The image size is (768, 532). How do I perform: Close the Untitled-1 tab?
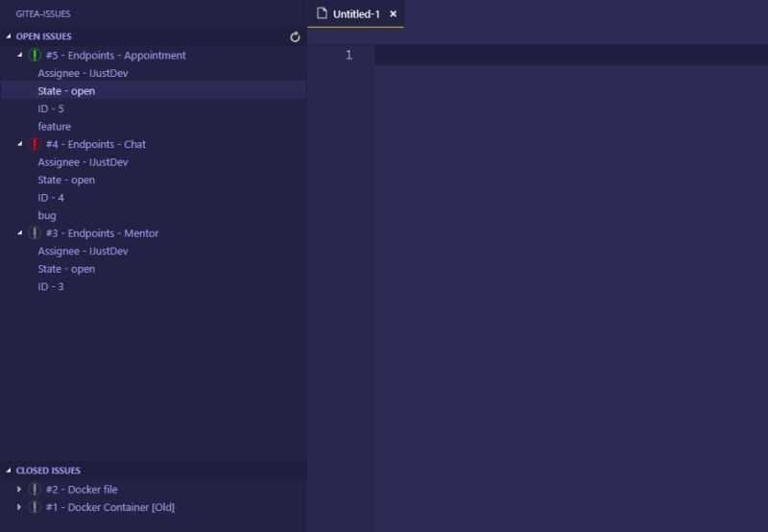(x=393, y=14)
